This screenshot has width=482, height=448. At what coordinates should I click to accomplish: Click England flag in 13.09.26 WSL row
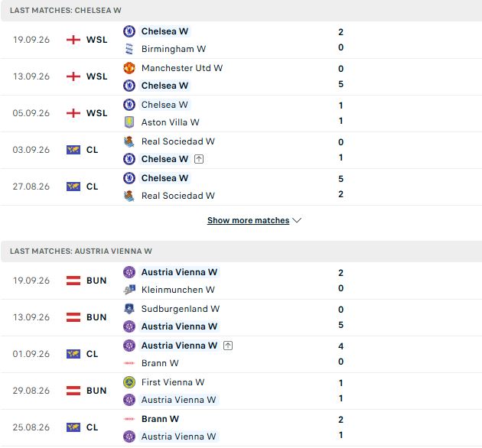(73, 76)
